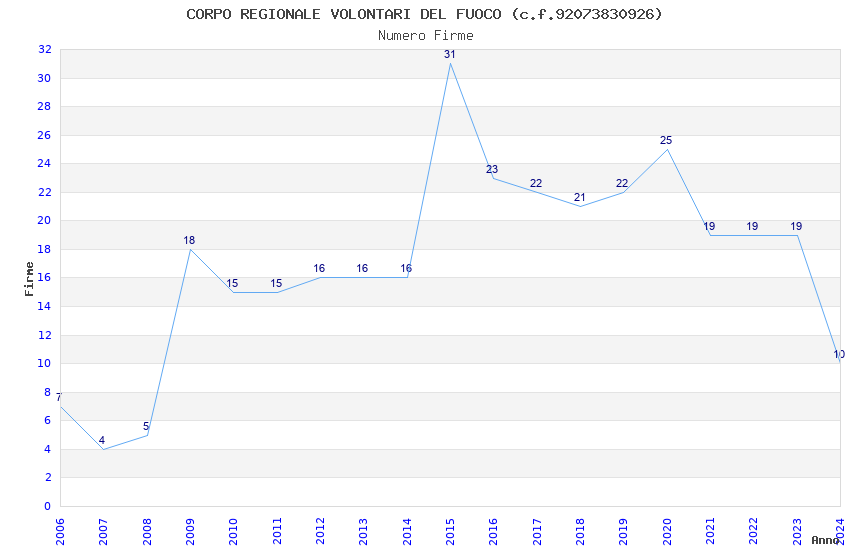The height and width of the screenshot is (550, 850).
Task: Click the y-axis tick value 2
Action: coord(48,477)
